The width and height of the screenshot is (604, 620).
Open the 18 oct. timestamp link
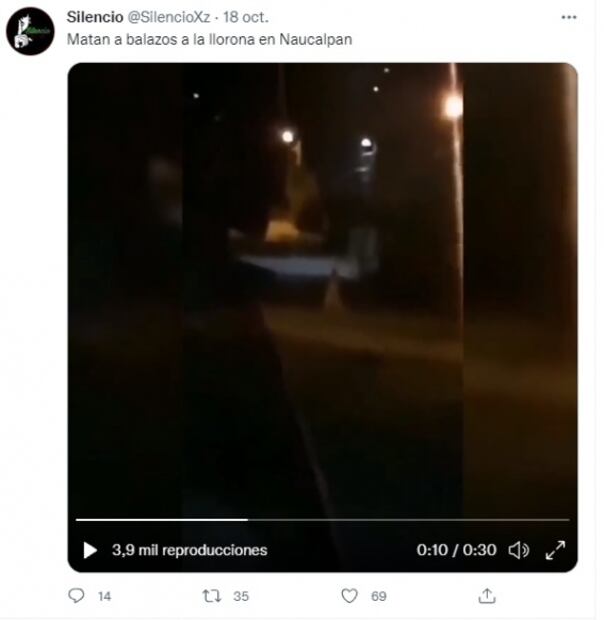pyautogui.click(x=246, y=17)
